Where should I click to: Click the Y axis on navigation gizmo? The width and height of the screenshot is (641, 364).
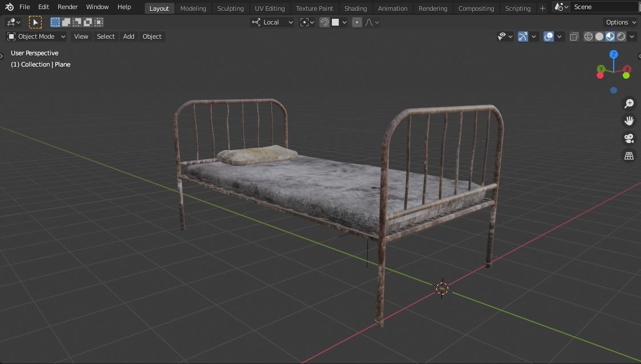click(x=601, y=68)
